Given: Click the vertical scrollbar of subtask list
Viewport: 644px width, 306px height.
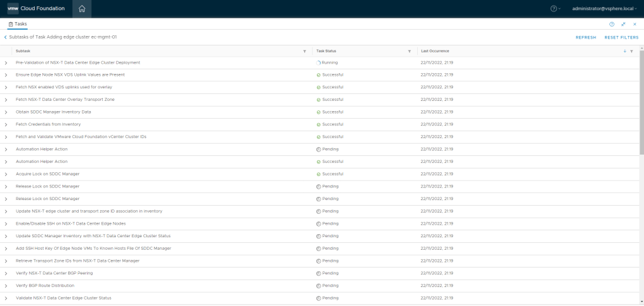Looking at the screenshot, I should coord(641,101).
